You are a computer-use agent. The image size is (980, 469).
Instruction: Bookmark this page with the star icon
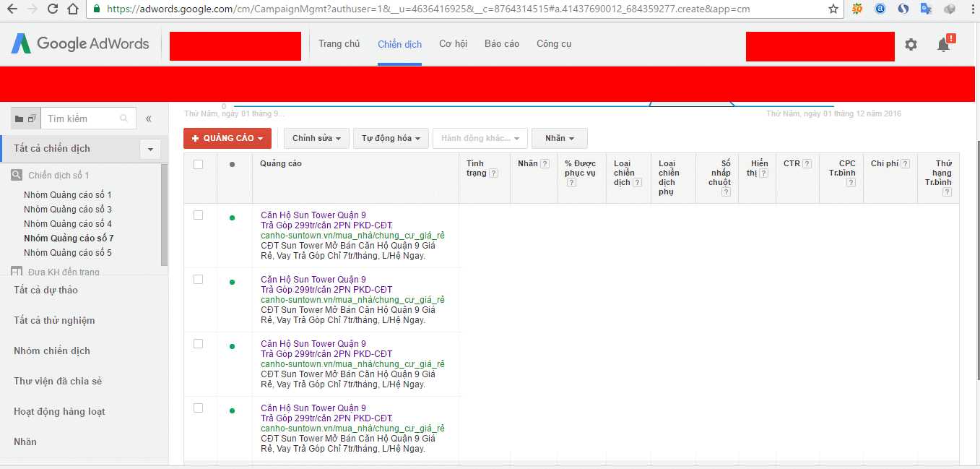click(x=833, y=9)
